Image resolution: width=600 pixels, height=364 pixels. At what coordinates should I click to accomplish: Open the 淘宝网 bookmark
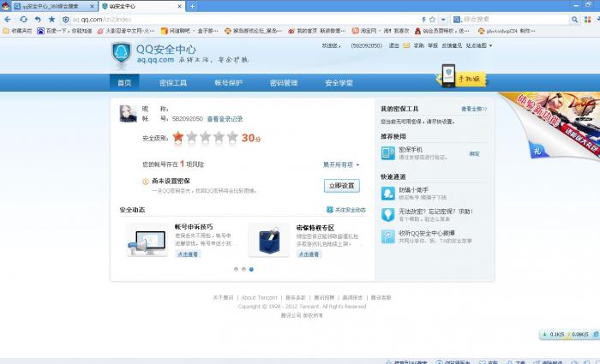381,31
